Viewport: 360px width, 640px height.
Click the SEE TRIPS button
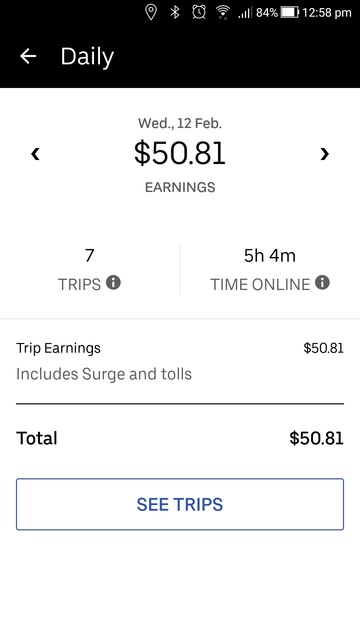click(x=180, y=504)
